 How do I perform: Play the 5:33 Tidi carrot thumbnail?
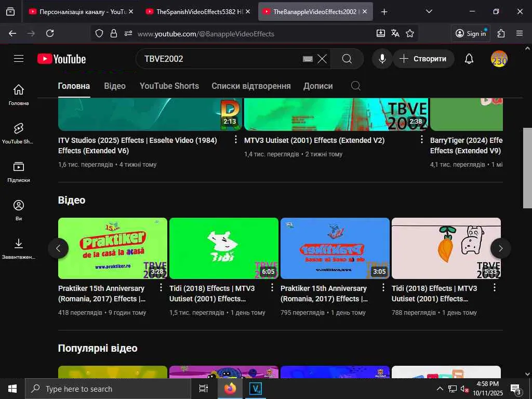coord(446,248)
